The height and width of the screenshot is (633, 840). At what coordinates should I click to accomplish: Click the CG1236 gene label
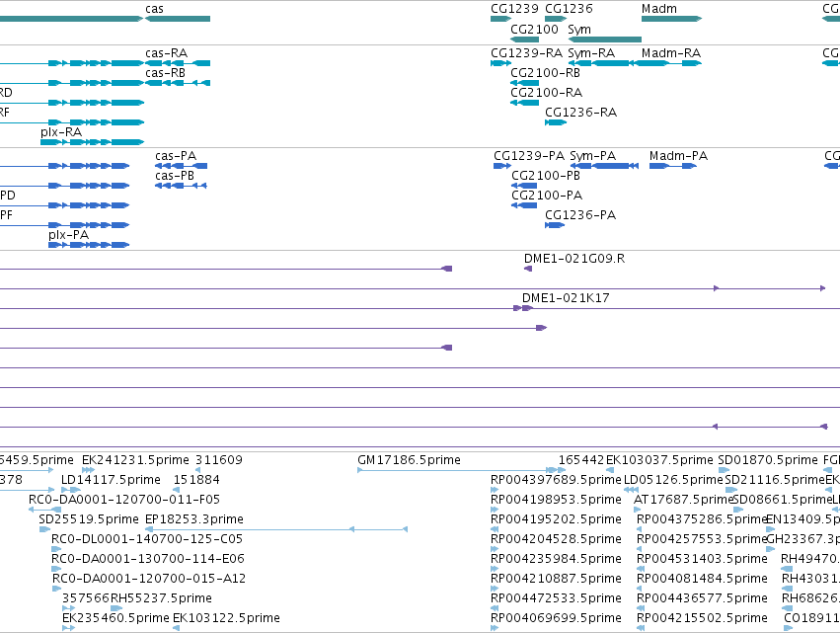(569, 9)
